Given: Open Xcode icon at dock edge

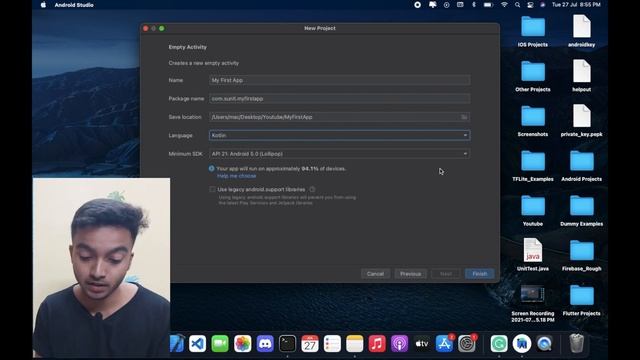Looking at the screenshot, I should coord(177,344).
